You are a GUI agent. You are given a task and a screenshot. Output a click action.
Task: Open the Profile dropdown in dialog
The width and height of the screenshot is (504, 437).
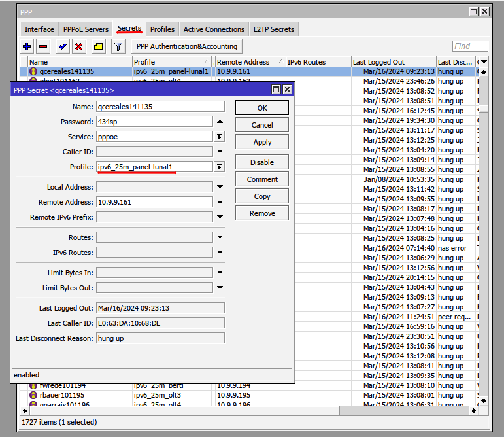(x=219, y=167)
